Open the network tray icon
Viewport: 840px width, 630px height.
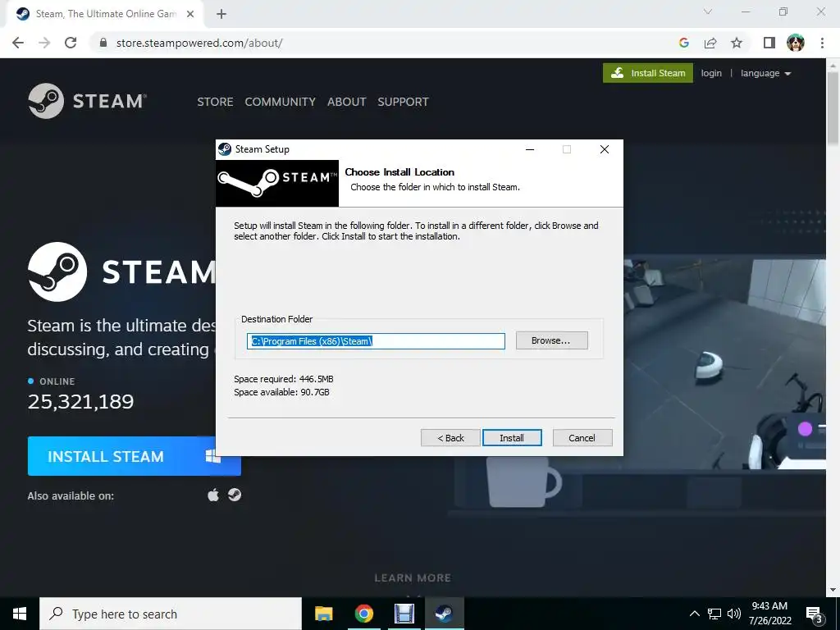point(714,614)
